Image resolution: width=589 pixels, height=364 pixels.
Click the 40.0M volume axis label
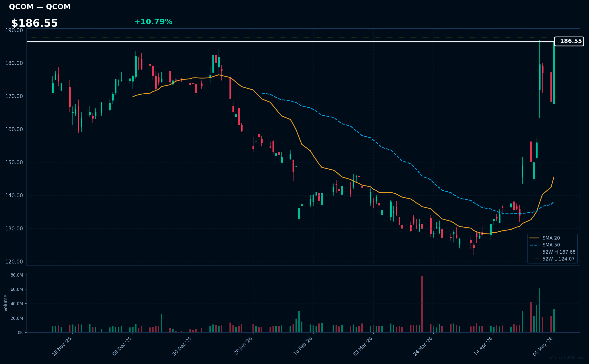(x=17, y=304)
